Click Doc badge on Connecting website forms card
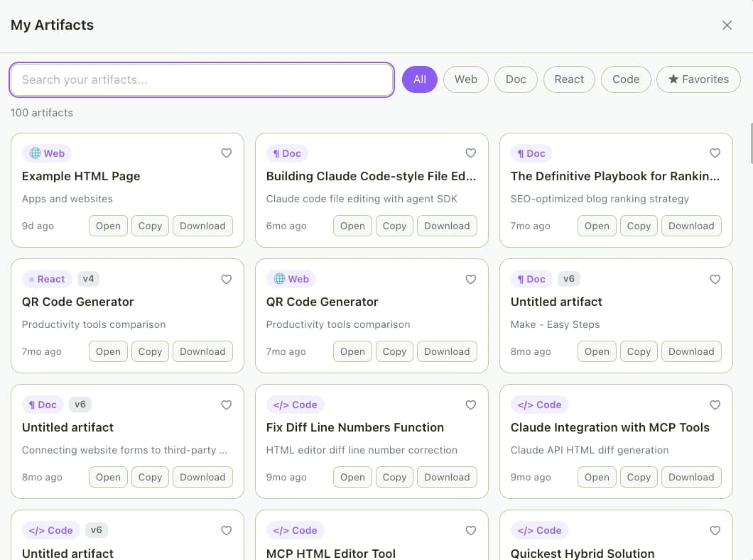 click(43, 405)
